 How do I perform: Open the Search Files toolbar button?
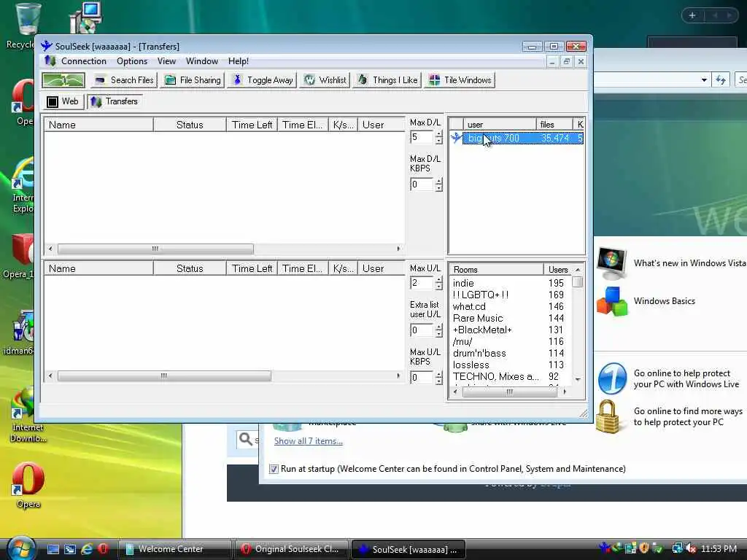[124, 80]
